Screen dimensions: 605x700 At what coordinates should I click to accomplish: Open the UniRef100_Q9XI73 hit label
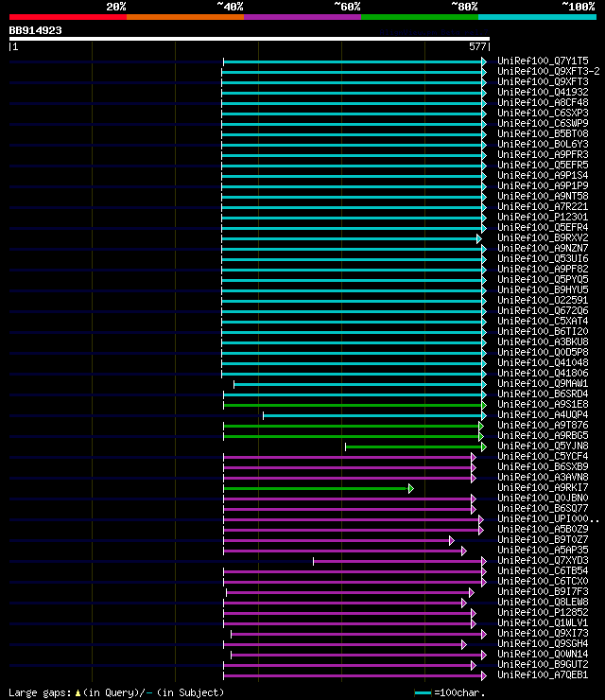click(x=543, y=633)
